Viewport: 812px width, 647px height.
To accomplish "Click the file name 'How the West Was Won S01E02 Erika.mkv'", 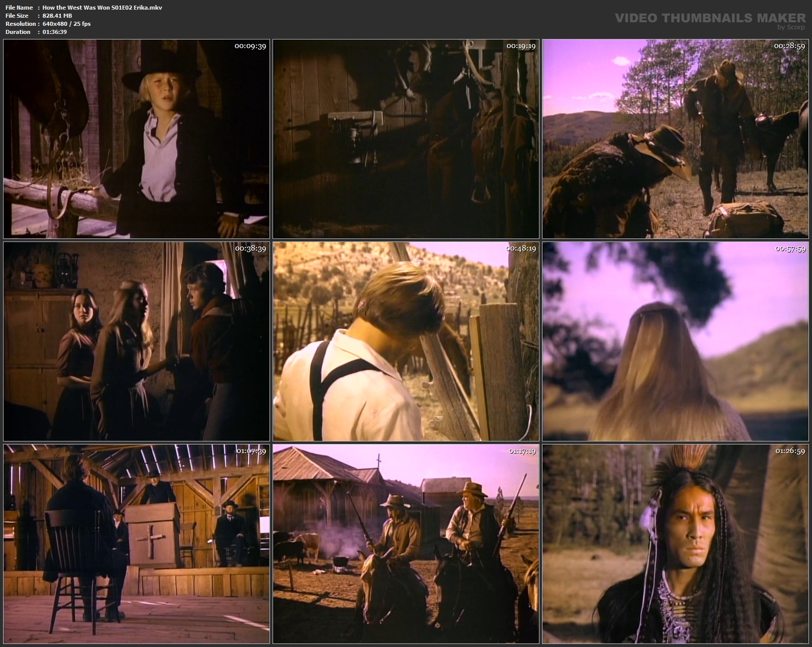I will tap(102, 8).
